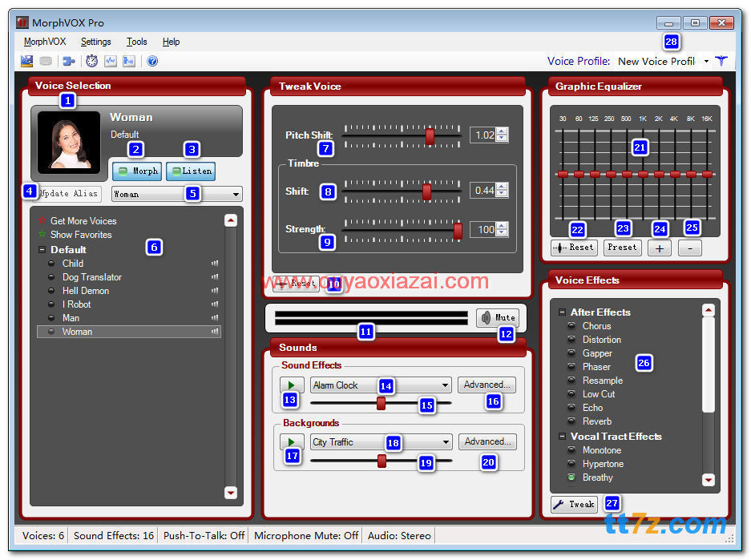Enable the Echo effect

point(571,407)
